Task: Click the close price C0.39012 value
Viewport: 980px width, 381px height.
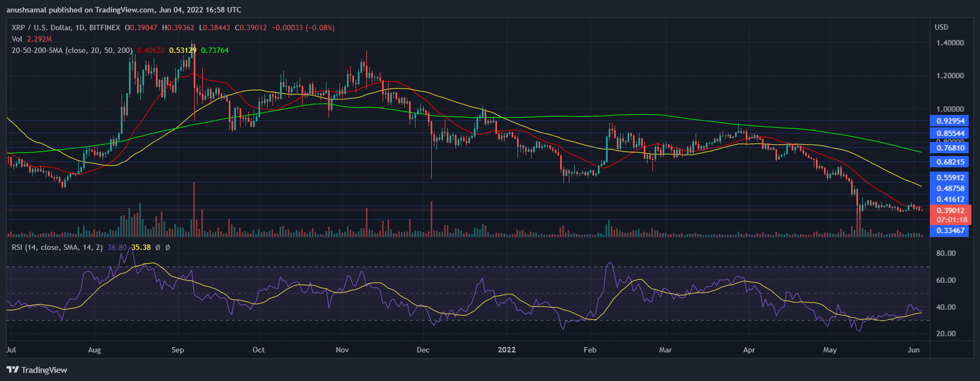Action: (251, 28)
